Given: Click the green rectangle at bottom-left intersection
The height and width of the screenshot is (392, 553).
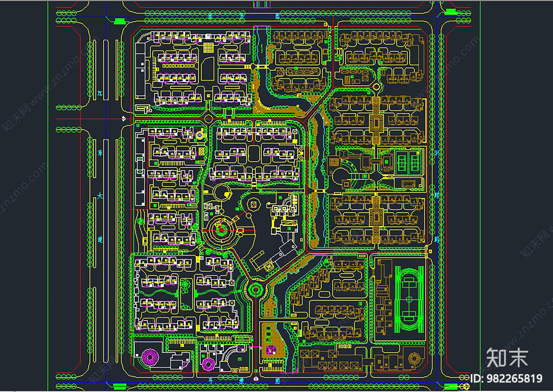Looking at the screenshot, I should point(119,386).
